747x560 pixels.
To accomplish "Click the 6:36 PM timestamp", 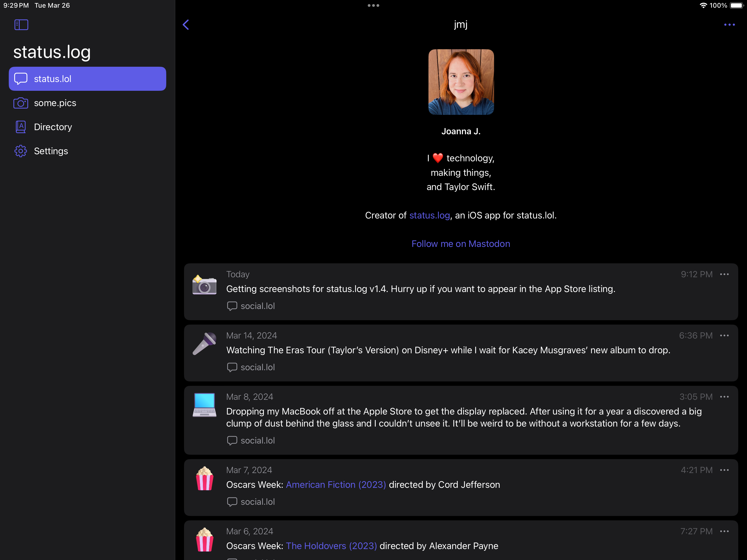I will (x=696, y=336).
